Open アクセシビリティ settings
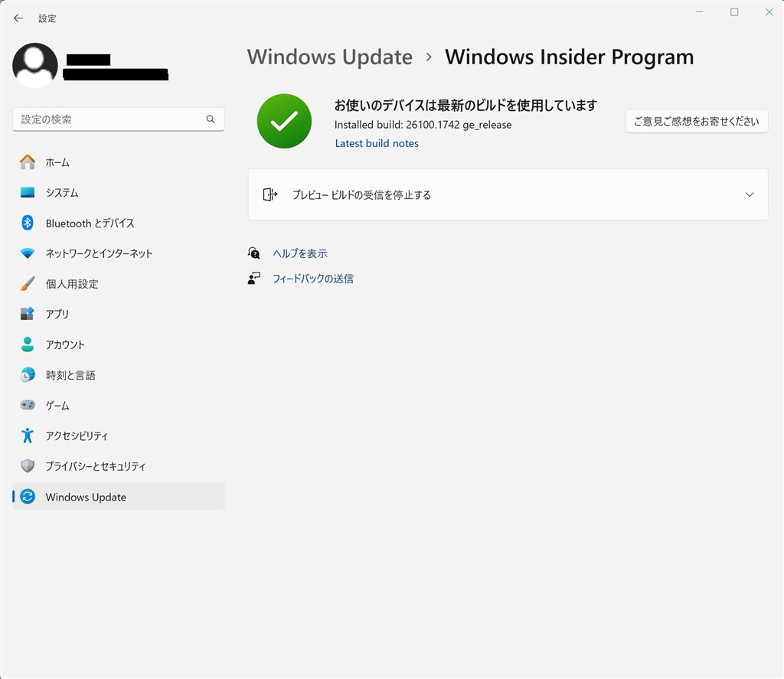The height and width of the screenshot is (679, 784). pos(119,436)
